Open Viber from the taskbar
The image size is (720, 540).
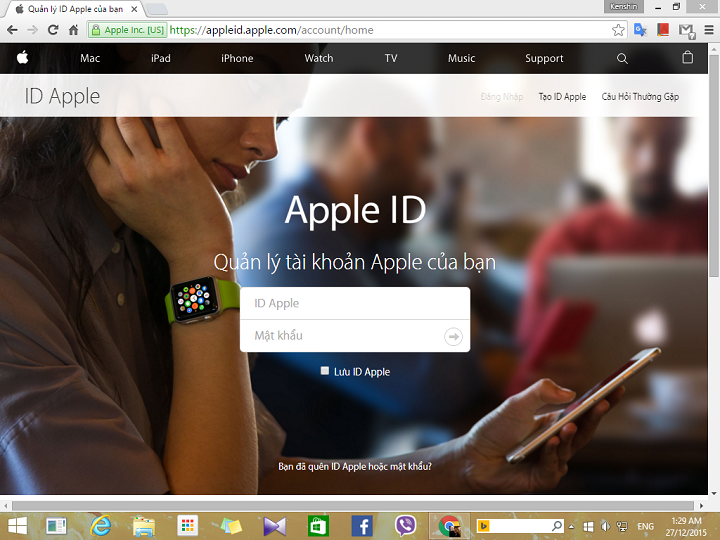(x=405, y=526)
